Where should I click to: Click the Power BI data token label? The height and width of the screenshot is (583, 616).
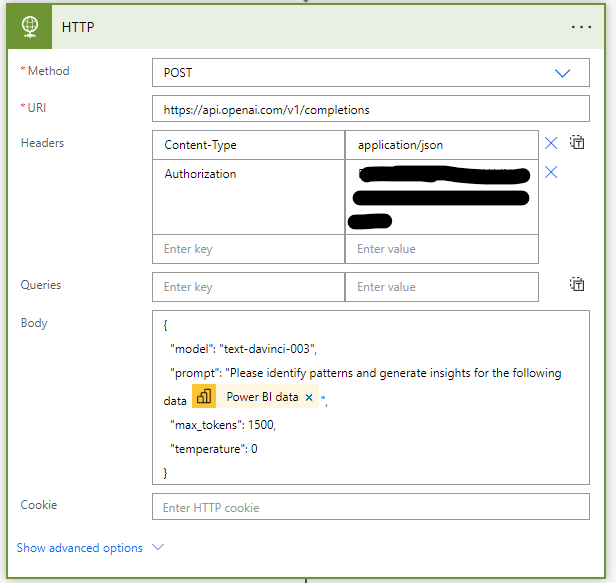(x=262, y=397)
